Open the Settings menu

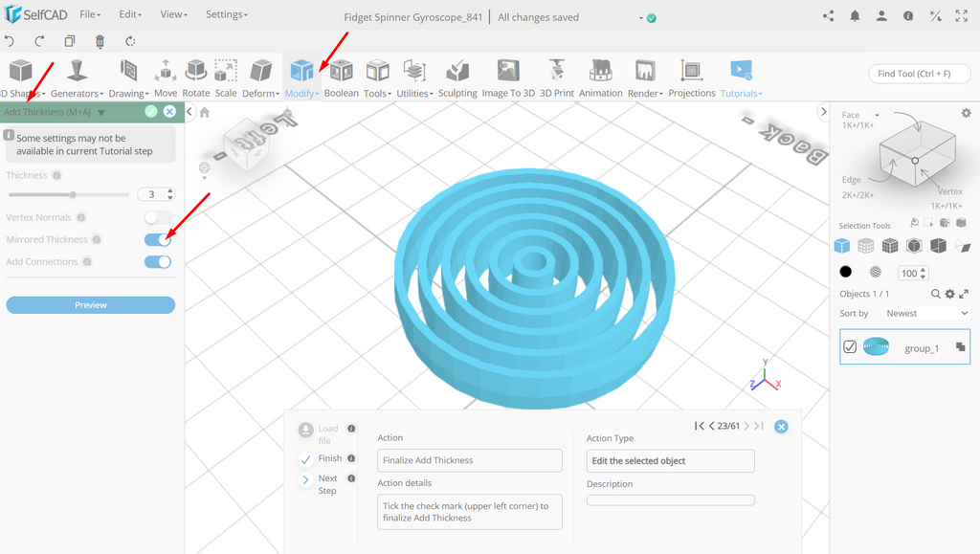pos(227,14)
